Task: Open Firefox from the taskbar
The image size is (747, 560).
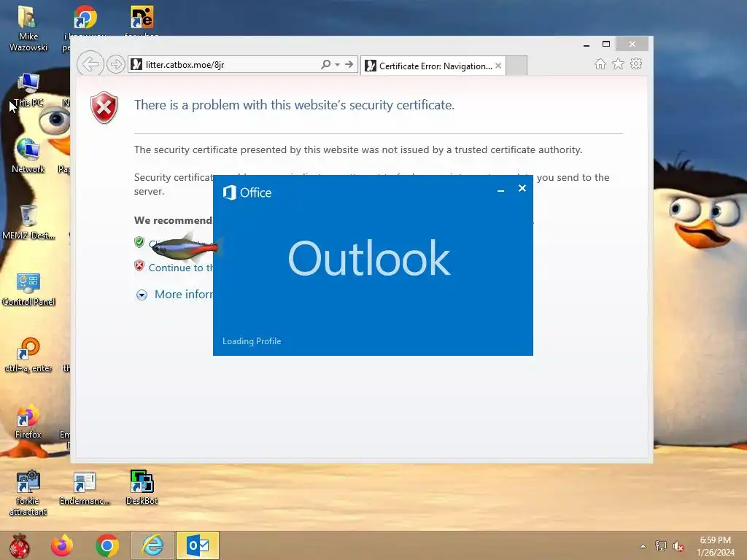Action: [62, 545]
